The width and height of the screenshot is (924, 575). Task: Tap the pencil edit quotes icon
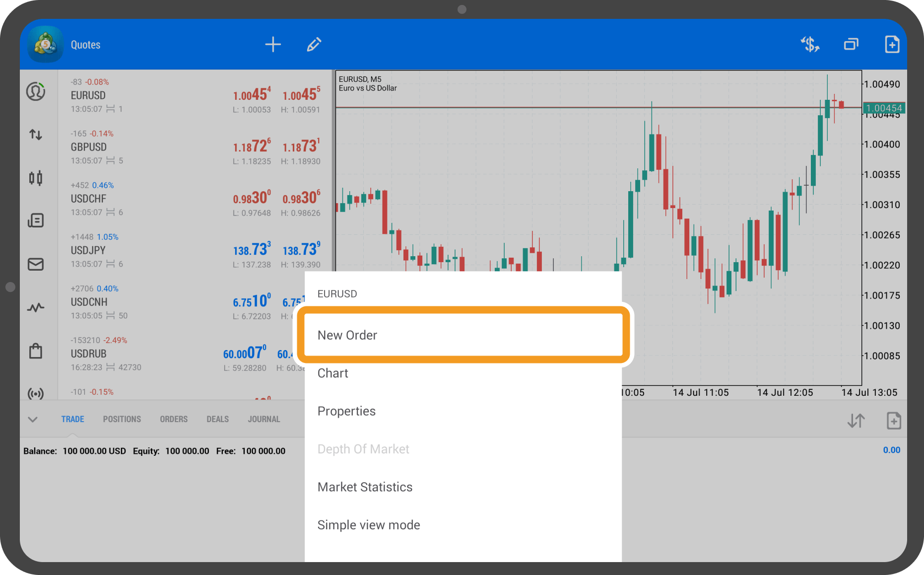coord(314,45)
